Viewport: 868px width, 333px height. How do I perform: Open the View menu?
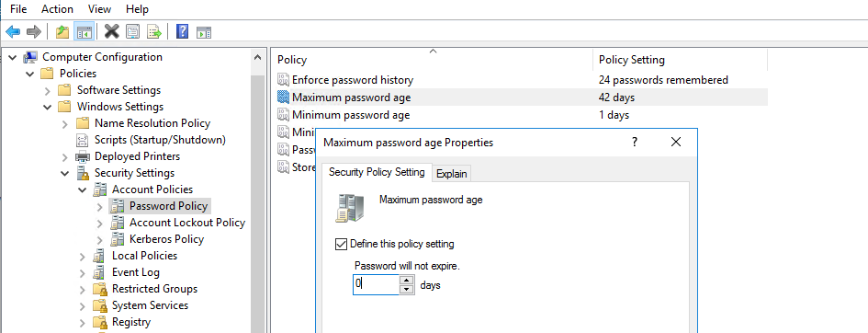coord(99,9)
